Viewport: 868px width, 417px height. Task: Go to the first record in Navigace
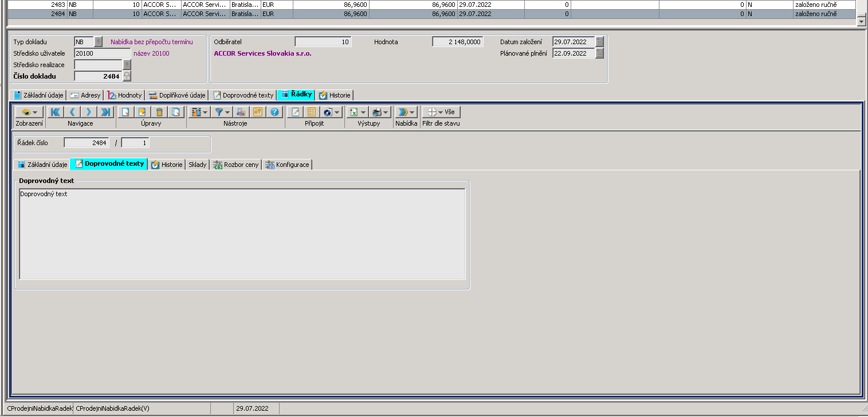[x=55, y=112]
